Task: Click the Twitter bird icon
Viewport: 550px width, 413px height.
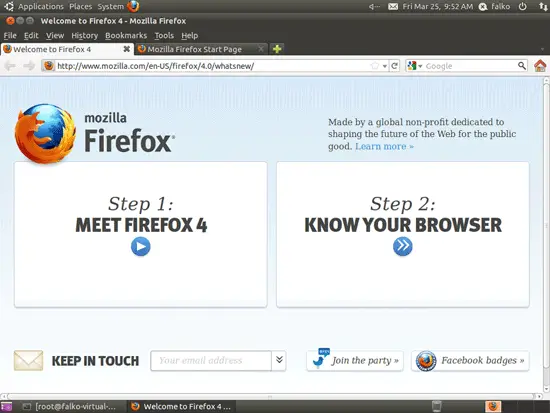Action: [320, 359]
